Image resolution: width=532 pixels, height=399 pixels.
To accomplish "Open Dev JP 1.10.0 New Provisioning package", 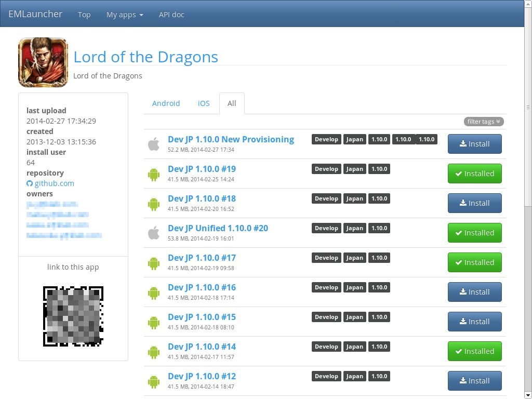I will [x=231, y=139].
